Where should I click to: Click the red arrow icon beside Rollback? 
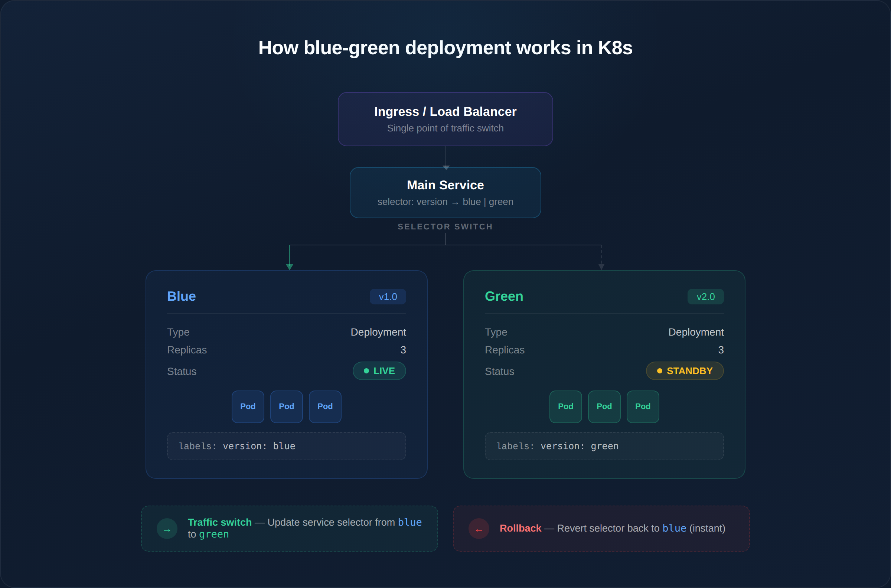(x=479, y=528)
